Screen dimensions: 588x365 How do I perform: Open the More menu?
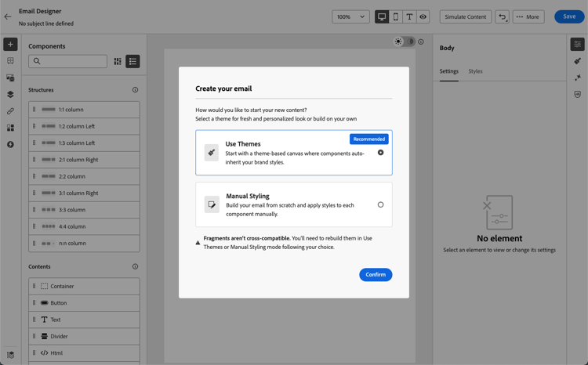(x=528, y=17)
